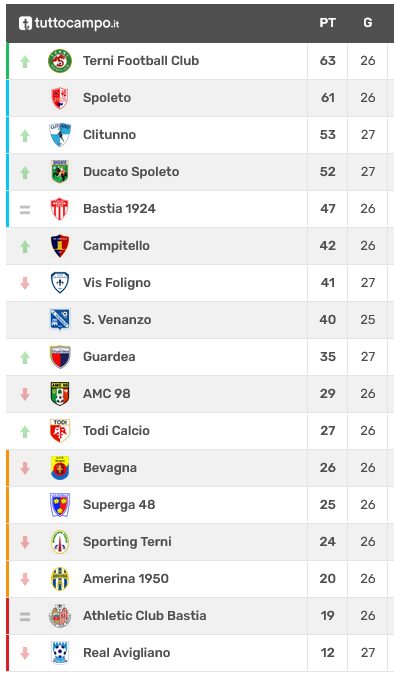
Task: Open the Superga 48 team page
Action: pos(119,505)
